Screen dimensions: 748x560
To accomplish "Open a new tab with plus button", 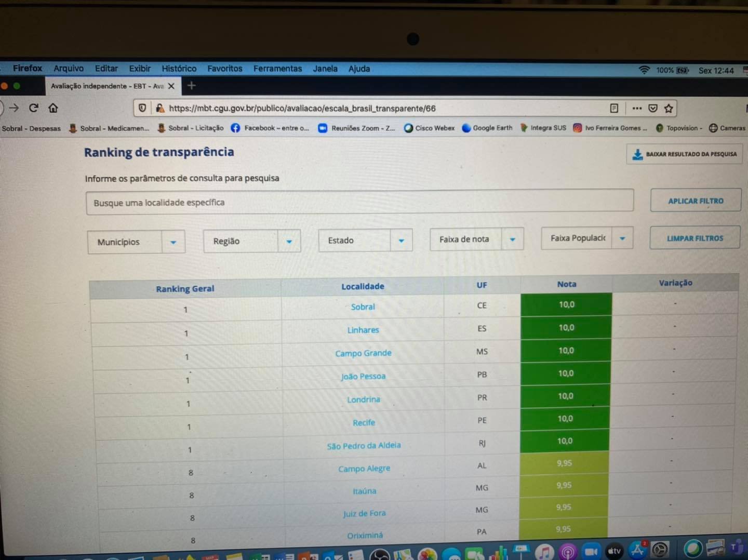I will coord(192,86).
